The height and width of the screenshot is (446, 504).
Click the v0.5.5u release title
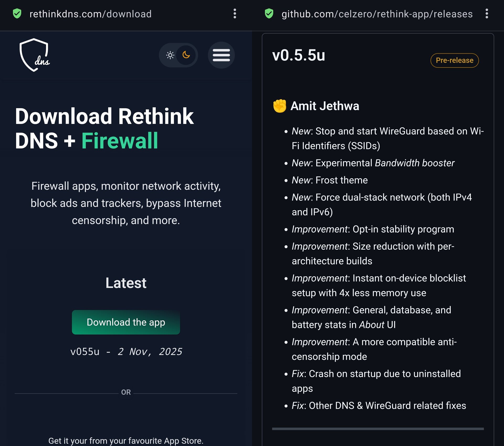tap(298, 55)
